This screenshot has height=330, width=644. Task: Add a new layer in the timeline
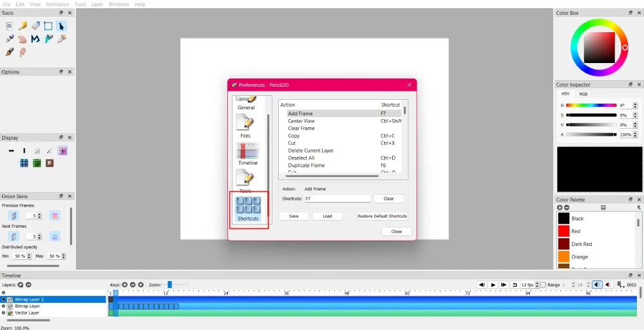click(21, 284)
